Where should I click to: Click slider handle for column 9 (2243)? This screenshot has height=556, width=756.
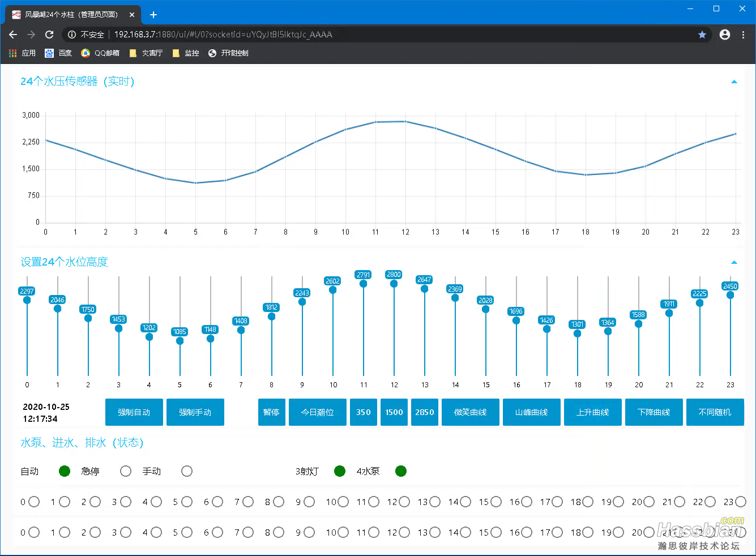302,302
